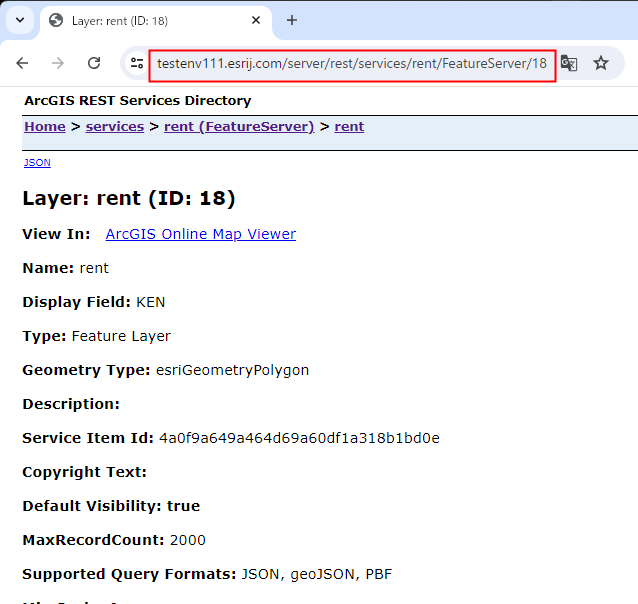Select the Name value rent

pyautogui.click(x=94, y=268)
